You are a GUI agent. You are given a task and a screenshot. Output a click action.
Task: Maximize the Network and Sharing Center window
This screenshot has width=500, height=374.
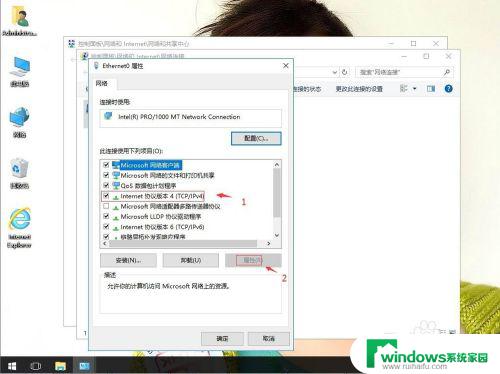coord(413,43)
